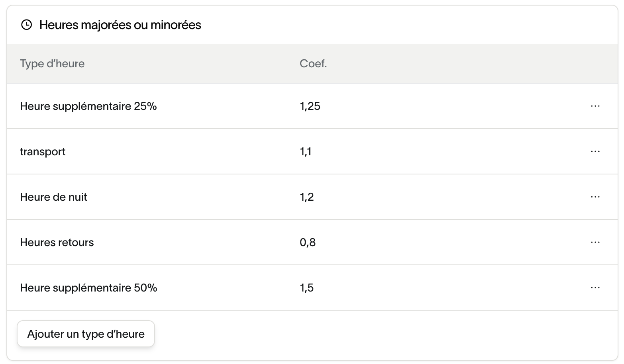Select the transport row label

[x=43, y=152]
